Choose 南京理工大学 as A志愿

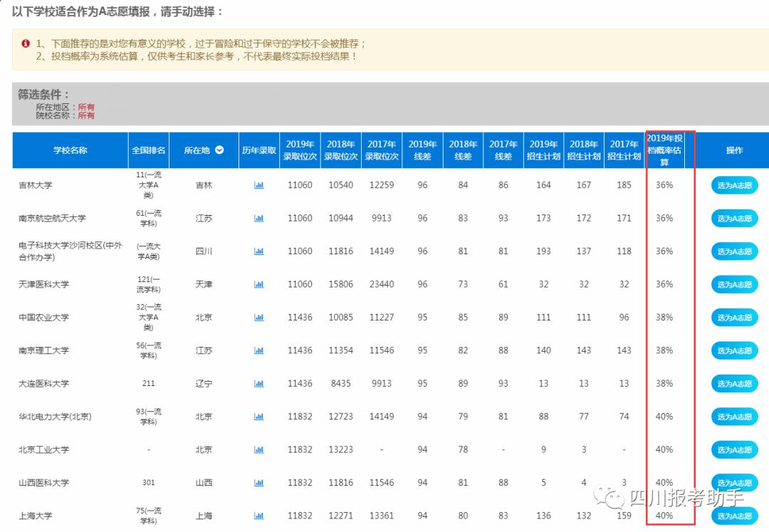pos(734,350)
